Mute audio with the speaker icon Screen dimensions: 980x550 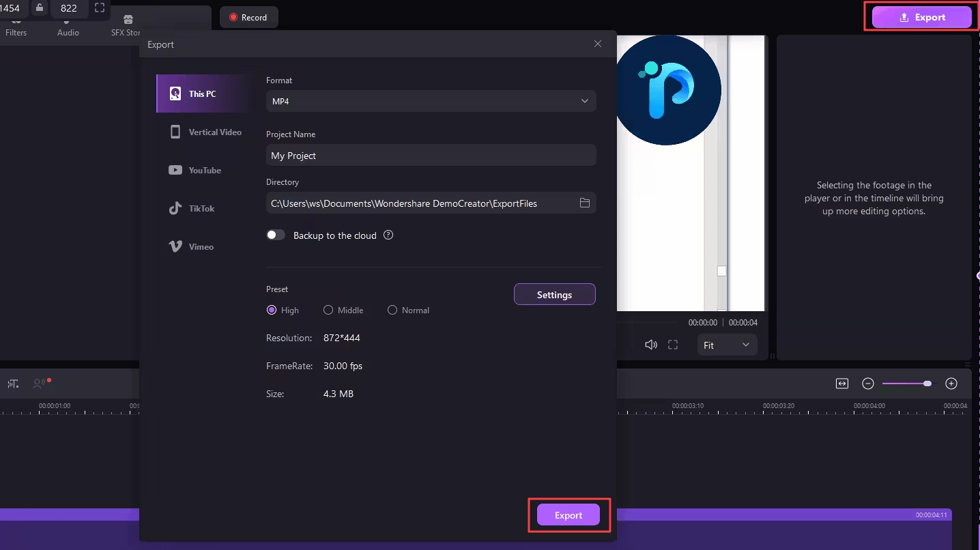click(x=650, y=345)
